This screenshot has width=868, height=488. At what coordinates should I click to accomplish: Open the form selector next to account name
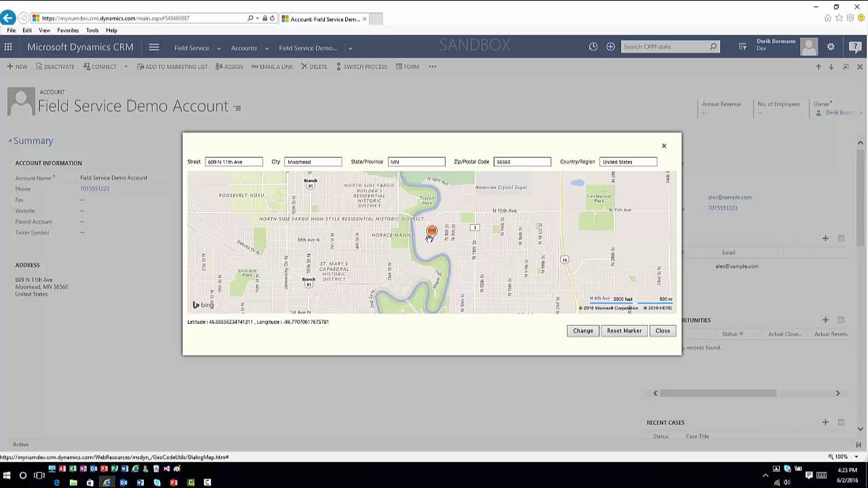(x=237, y=108)
